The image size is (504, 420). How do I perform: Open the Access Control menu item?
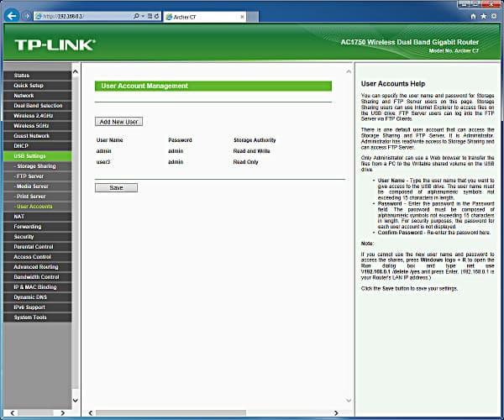(x=38, y=257)
